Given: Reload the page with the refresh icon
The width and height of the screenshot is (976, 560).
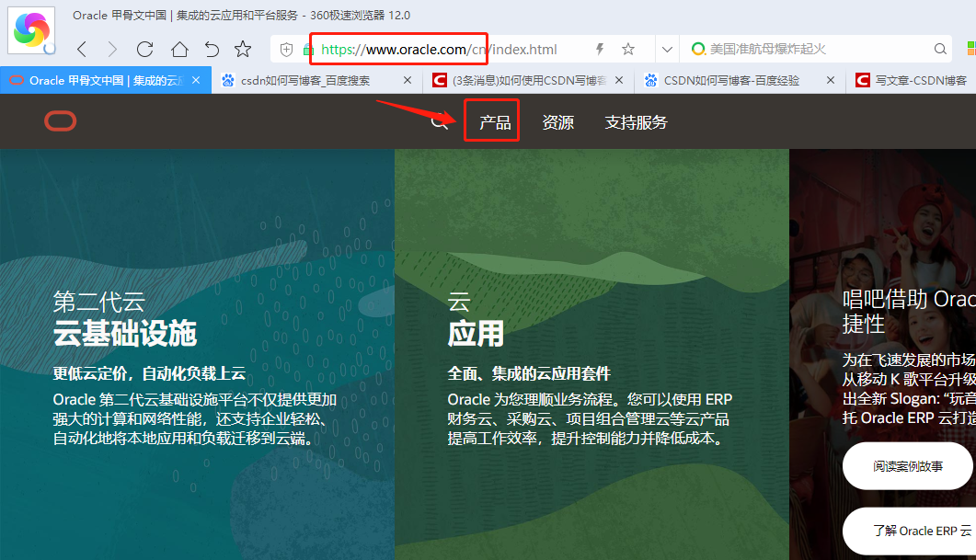Looking at the screenshot, I should tap(145, 49).
